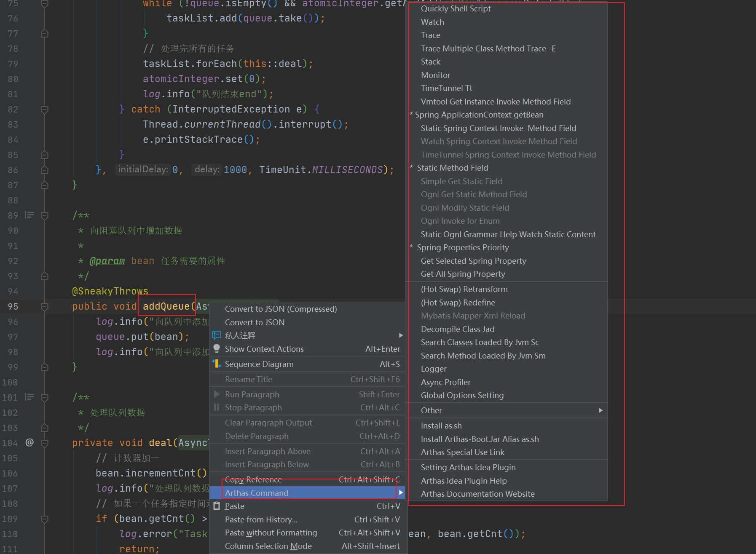Screen dimensions: 756x554
Task: Click the Stop Paragraph pause icon
Action: click(x=217, y=407)
